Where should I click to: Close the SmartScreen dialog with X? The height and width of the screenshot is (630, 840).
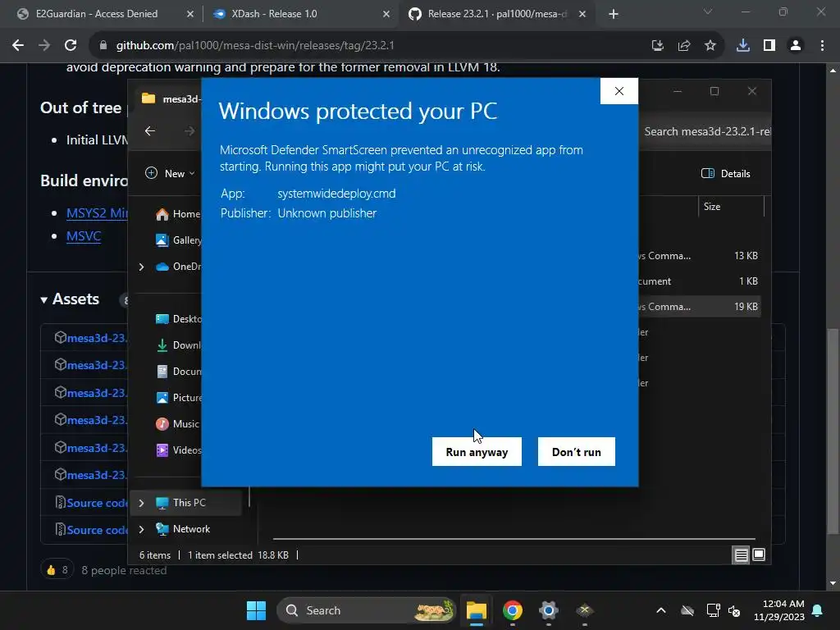point(619,91)
